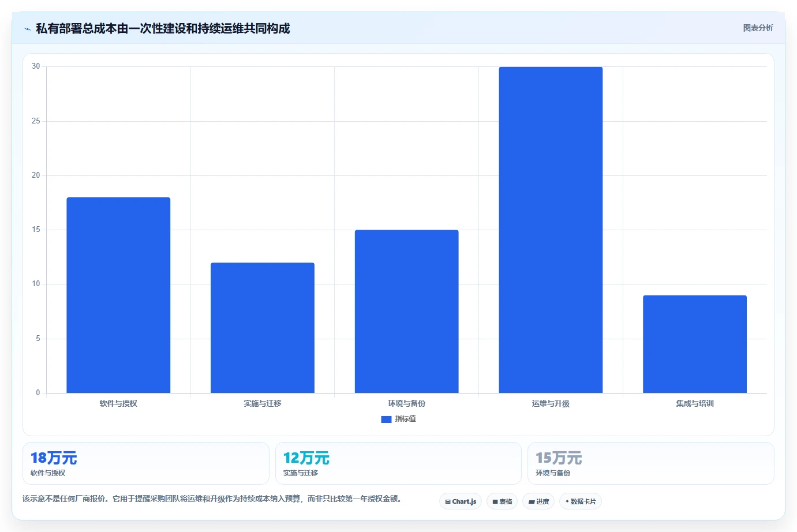Click the Chart.js tag chip
797x532 pixels.
pos(461,501)
